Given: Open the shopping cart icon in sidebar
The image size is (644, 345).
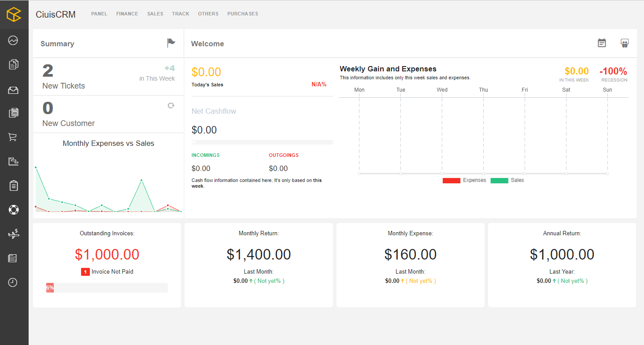Looking at the screenshot, I should 13,137.
